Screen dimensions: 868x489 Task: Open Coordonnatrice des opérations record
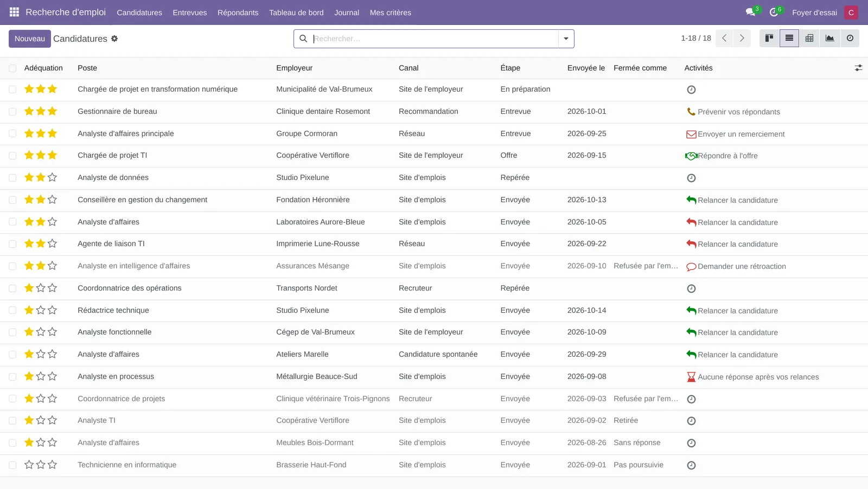(129, 288)
